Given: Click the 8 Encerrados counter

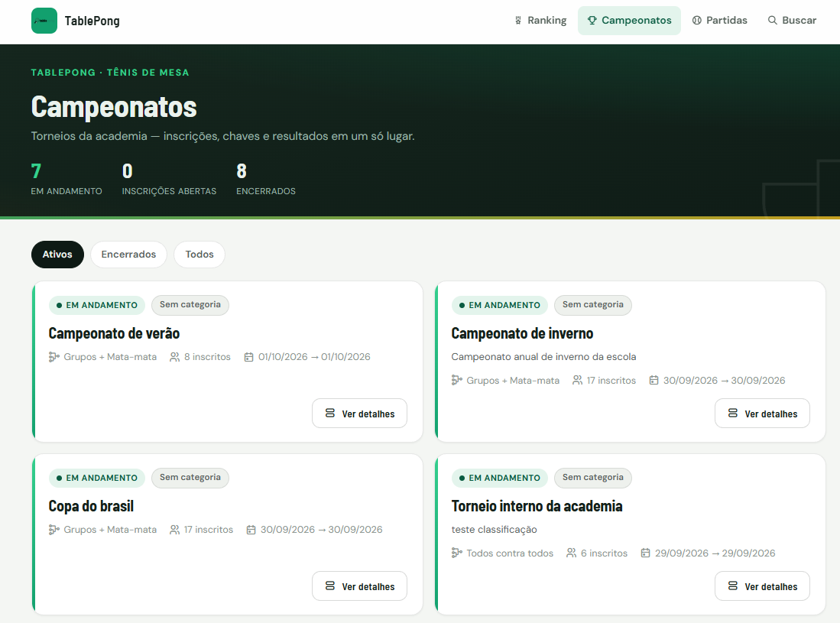Looking at the screenshot, I should tap(266, 180).
